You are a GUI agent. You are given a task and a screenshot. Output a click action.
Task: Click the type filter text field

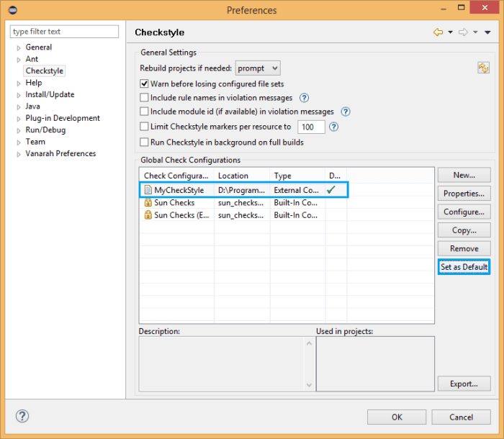pyautogui.click(x=64, y=32)
